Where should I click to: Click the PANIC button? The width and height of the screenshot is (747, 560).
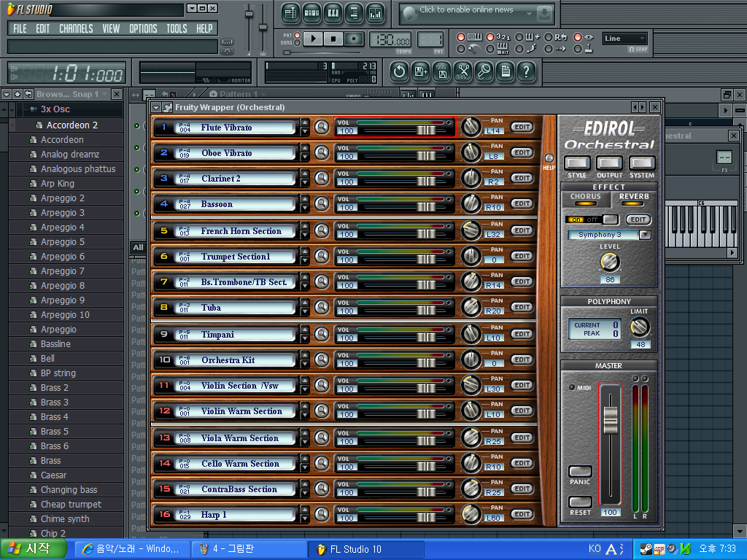tap(580, 472)
